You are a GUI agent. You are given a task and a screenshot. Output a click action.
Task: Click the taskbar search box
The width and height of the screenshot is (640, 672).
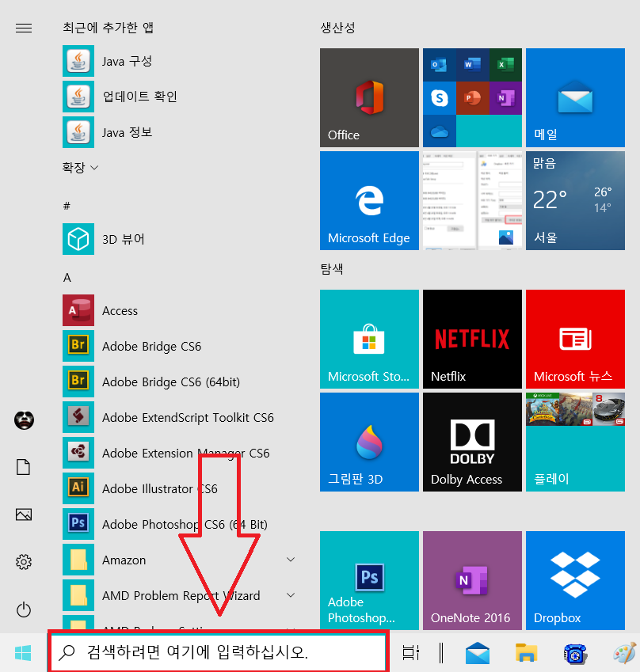pos(219,652)
